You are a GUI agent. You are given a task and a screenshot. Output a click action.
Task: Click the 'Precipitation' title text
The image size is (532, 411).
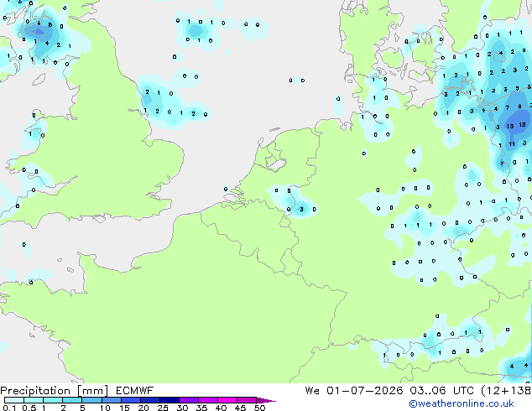[35, 391]
